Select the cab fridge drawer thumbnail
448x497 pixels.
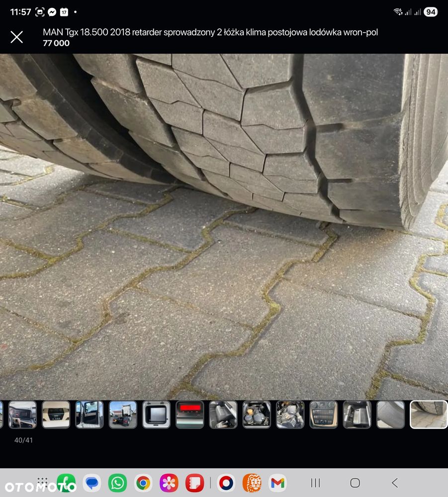pyautogui.click(x=357, y=414)
